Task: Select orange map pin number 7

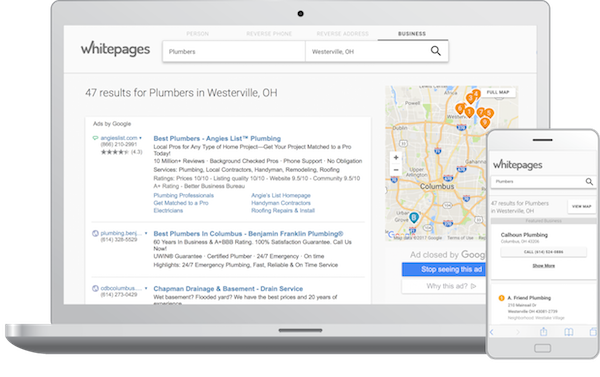Action: tap(481, 113)
